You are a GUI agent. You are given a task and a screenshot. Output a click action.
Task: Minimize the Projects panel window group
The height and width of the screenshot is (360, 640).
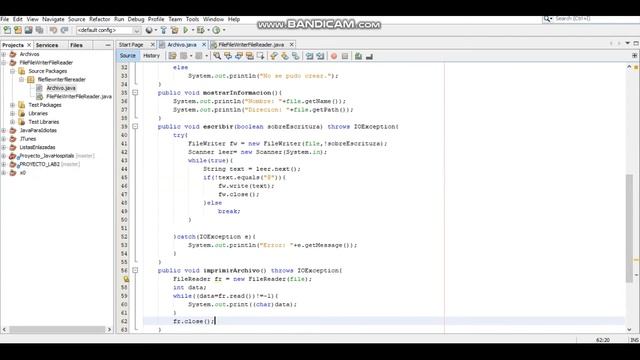(108, 45)
